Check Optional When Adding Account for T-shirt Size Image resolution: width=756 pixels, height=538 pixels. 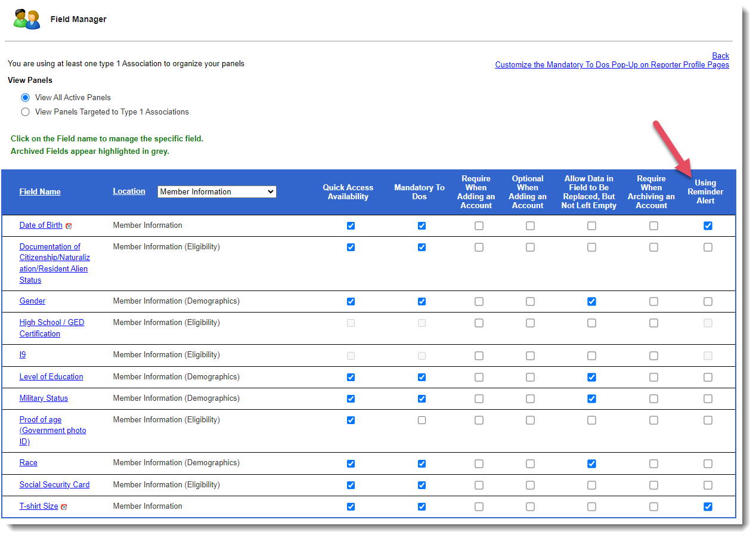click(530, 507)
